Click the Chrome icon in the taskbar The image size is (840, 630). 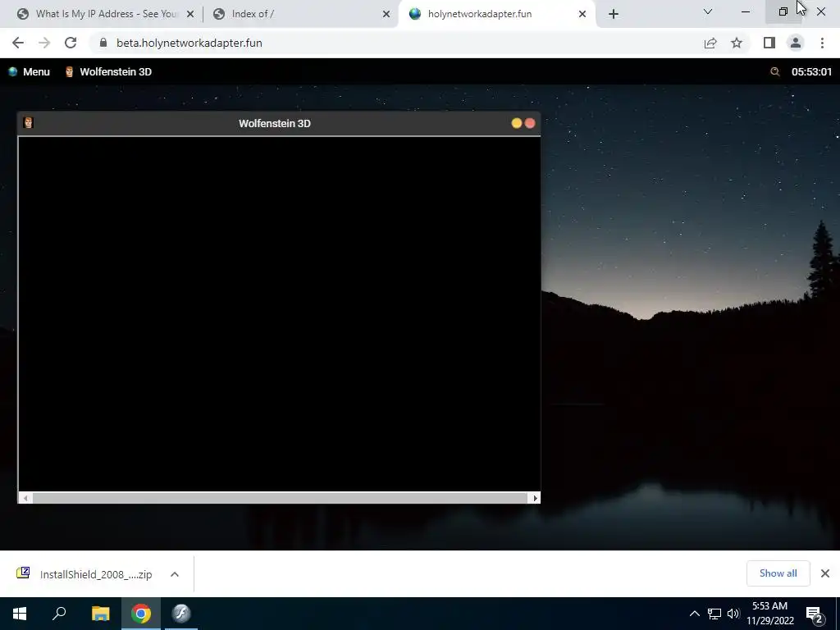(141, 614)
